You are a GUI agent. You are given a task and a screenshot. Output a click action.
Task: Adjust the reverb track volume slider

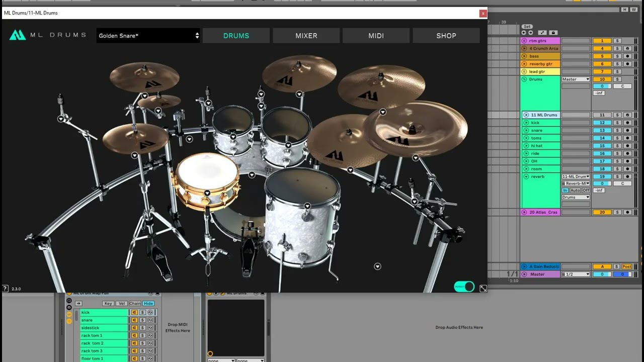coord(602,184)
